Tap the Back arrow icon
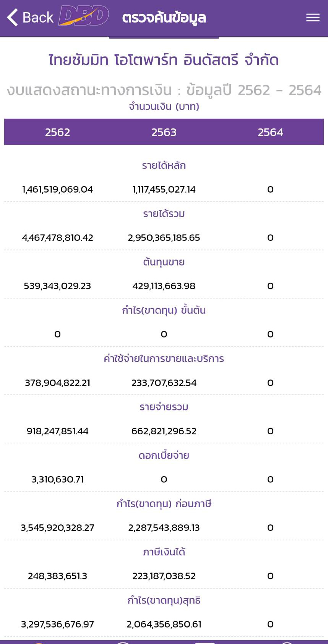Viewport: 328px width, 644px height. point(13,18)
